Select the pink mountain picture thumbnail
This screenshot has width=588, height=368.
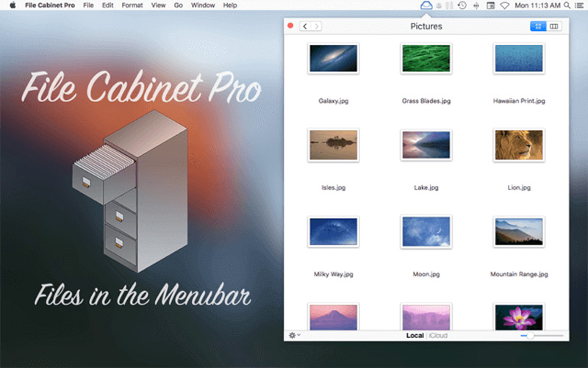point(334,317)
